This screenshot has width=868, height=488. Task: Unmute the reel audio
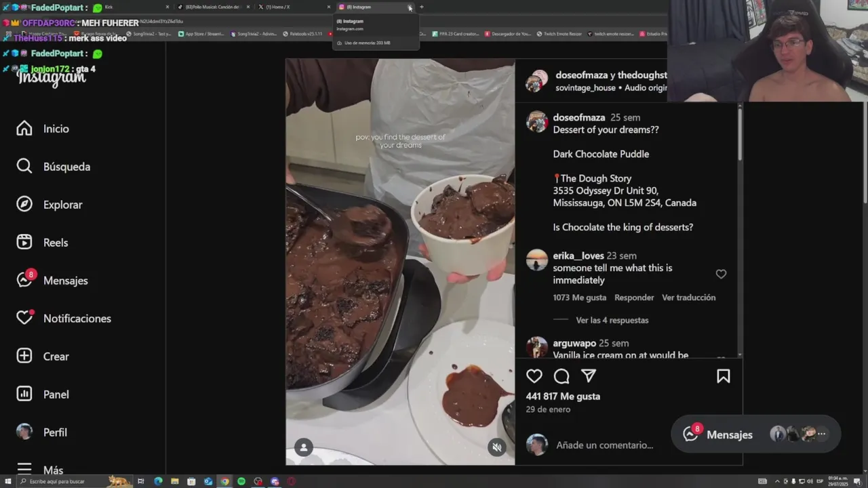[497, 447]
